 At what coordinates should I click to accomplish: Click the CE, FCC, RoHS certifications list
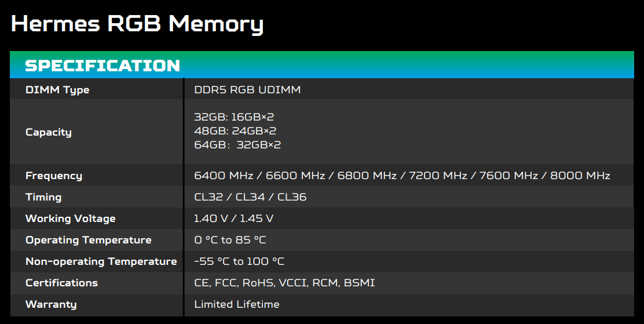click(284, 283)
